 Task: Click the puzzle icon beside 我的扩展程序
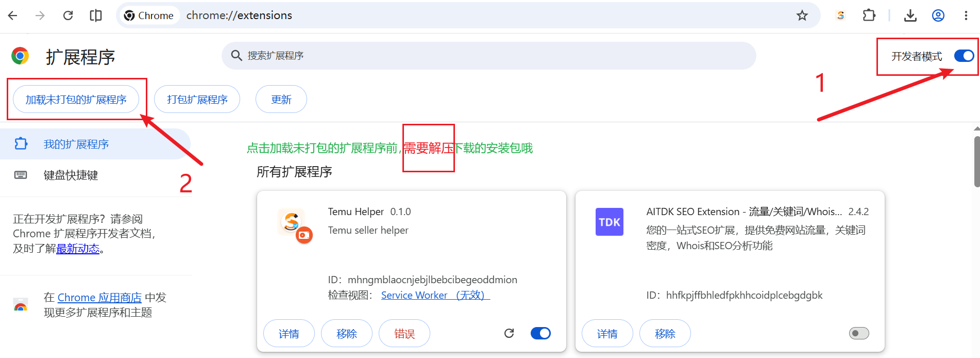tap(21, 143)
